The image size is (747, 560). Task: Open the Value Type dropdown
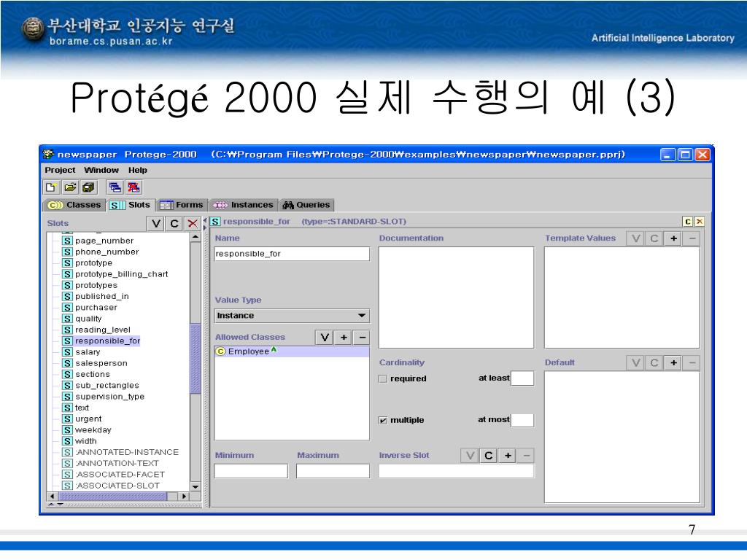(x=292, y=316)
